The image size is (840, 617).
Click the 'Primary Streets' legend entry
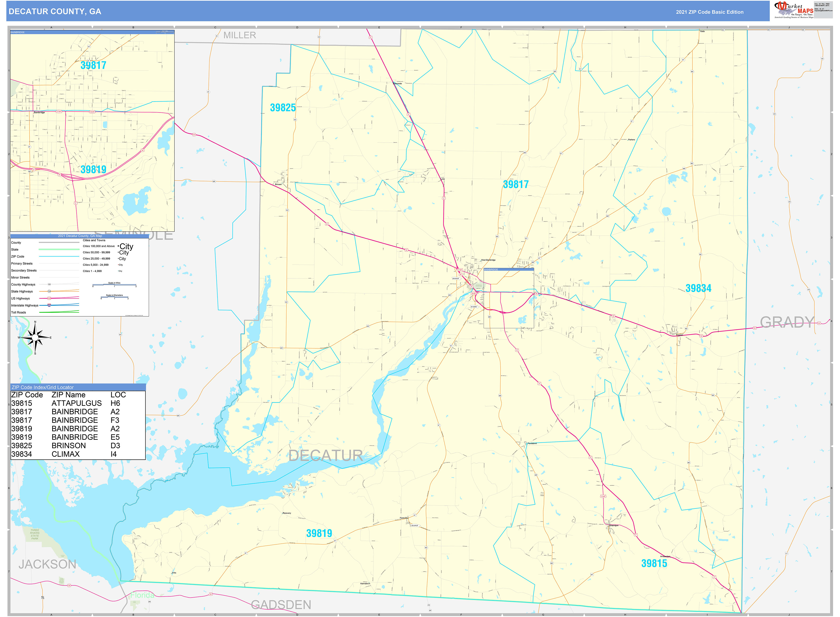[x=22, y=264]
